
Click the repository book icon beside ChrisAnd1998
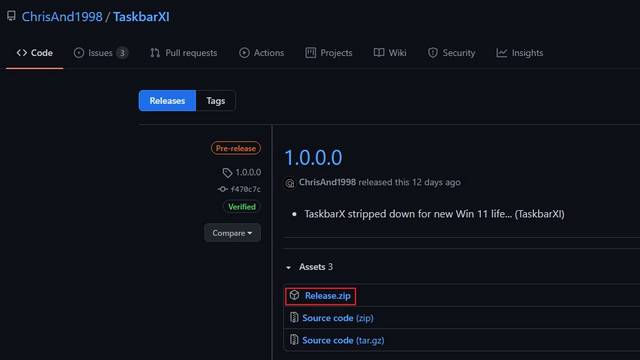pos(11,16)
